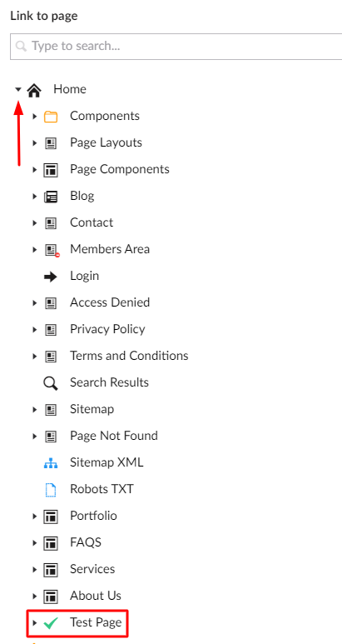The width and height of the screenshot is (342, 644).
Task: Select the Page Not Found entry
Action: pos(114,436)
